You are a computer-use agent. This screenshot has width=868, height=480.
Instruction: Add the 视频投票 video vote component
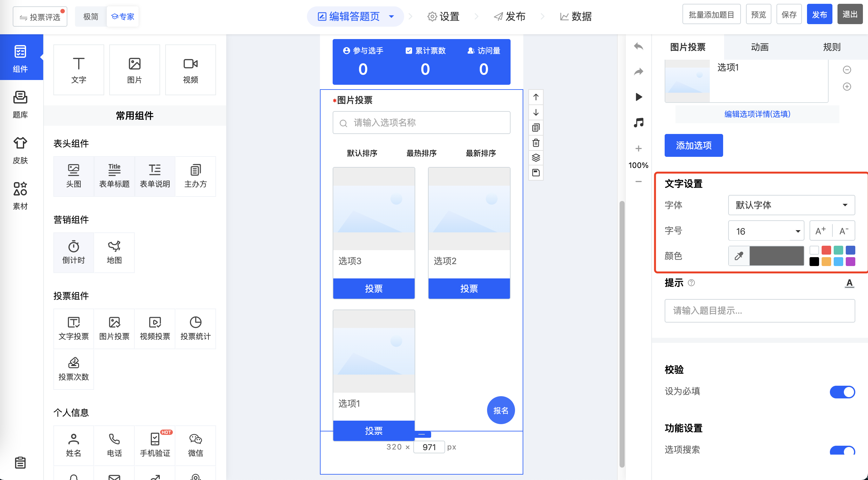click(x=155, y=329)
